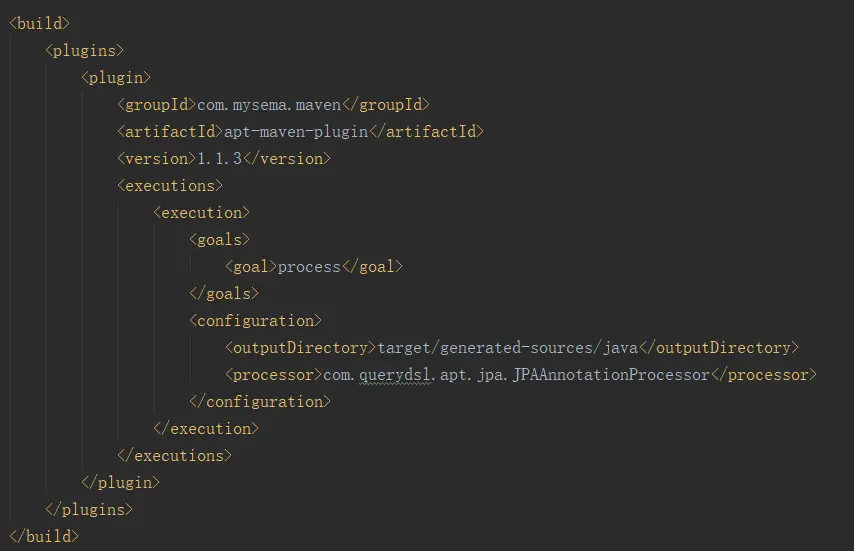
Task: Click the target/generated-sources/java path text
Action: click(507, 347)
